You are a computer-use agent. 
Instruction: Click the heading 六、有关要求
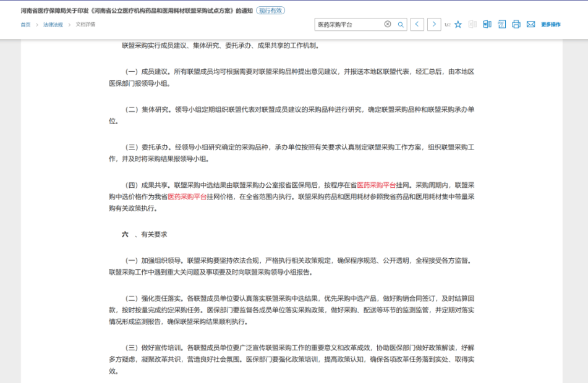coord(145,235)
